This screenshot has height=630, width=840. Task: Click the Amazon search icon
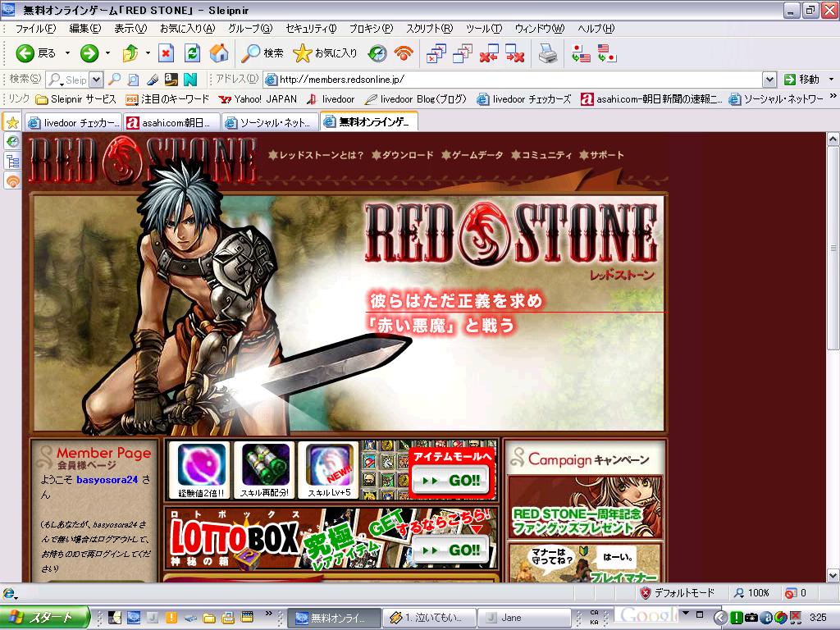pyautogui.click(x=171, y=80)
